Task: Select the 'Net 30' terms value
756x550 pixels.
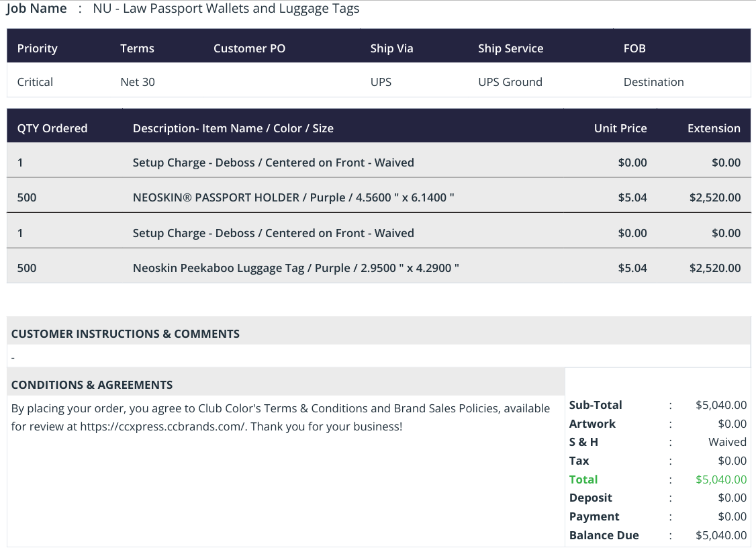Action: pyautogui.click(x=138, y=82)
